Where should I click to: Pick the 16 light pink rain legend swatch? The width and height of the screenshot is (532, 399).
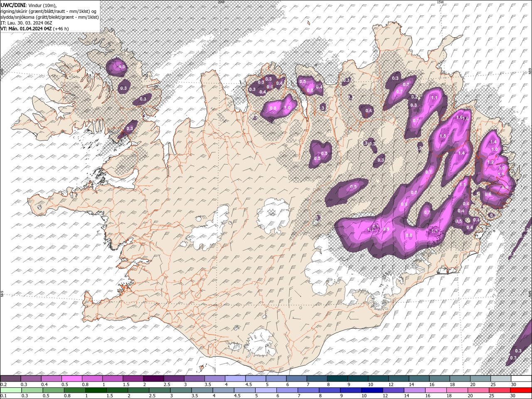436,390
